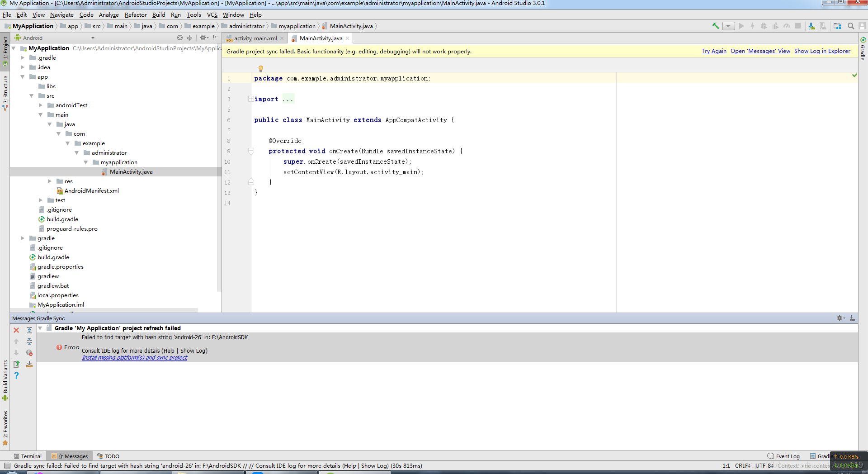Click the grayed Run play icon
Screen dimensions: 868x474
pos(741,26)
